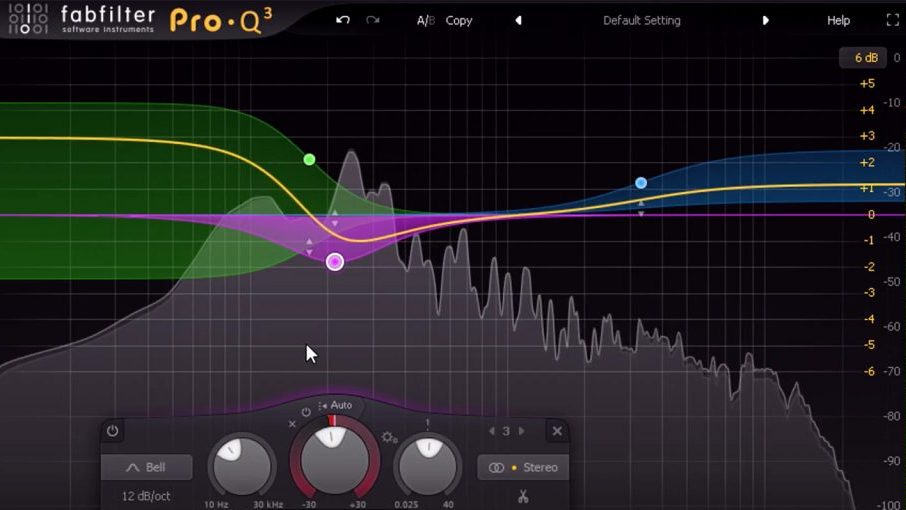The width and height of the screenshot is (906, 510).
Task: Toggle the selected band's power button
Action: (x=112, y=431)
